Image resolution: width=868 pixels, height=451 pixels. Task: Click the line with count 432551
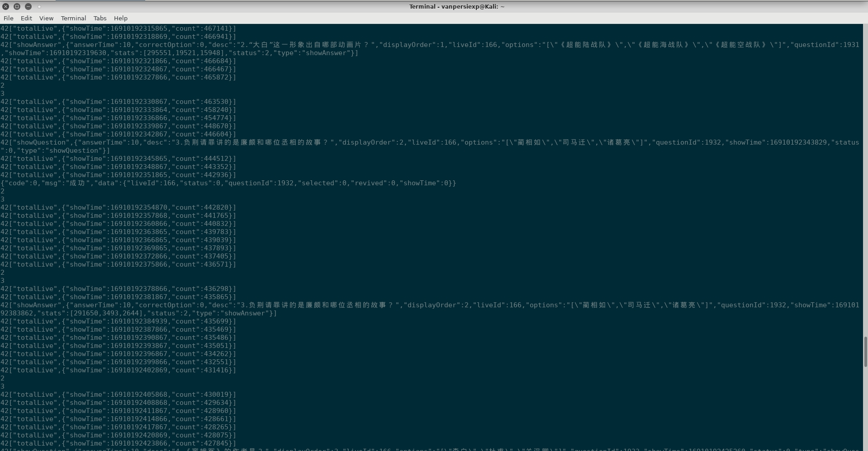(x=118, y=362)
